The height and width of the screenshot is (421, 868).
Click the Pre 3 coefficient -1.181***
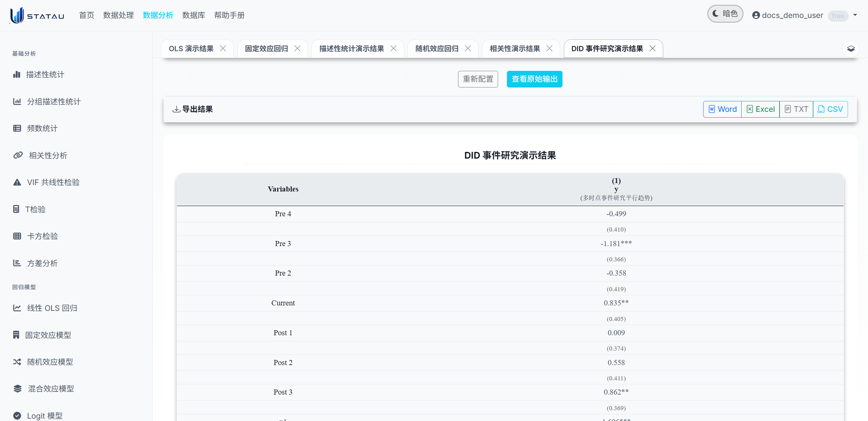click(x=616, y=243)
